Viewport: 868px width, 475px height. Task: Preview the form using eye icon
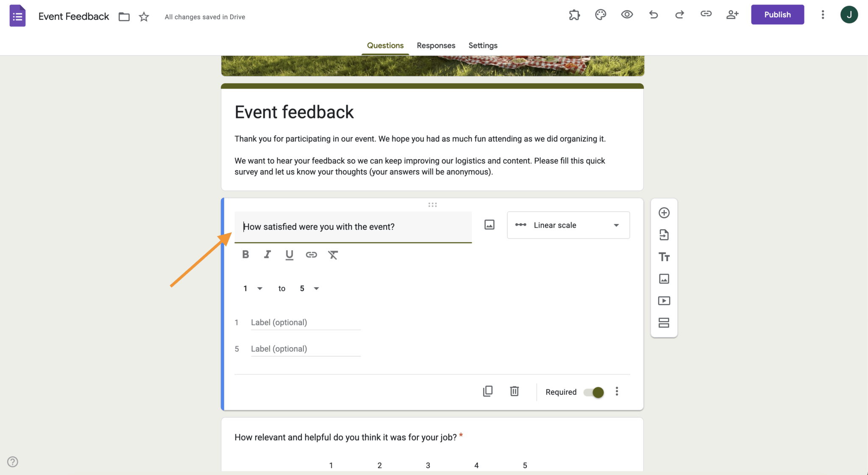tap(626, 14)
